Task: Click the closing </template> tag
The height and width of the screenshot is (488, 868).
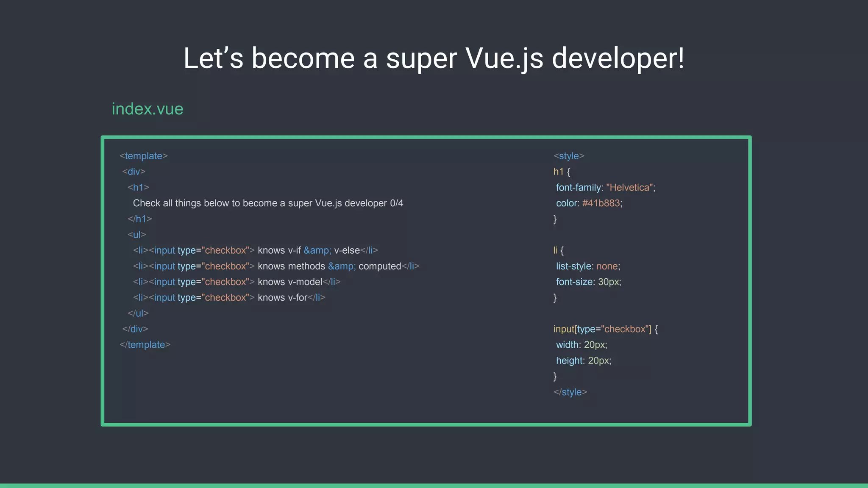Action: (145, 345)
